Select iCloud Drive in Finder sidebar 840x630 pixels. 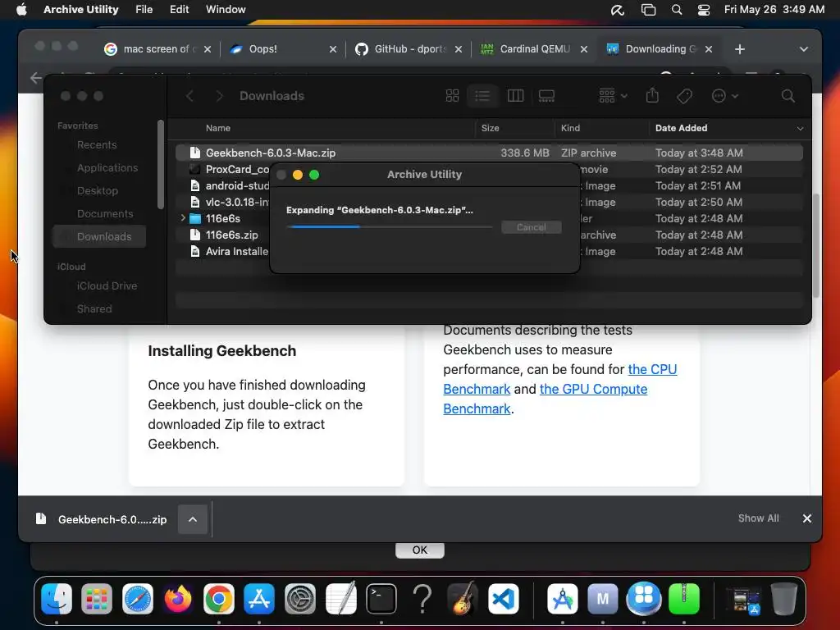[107, 286]
